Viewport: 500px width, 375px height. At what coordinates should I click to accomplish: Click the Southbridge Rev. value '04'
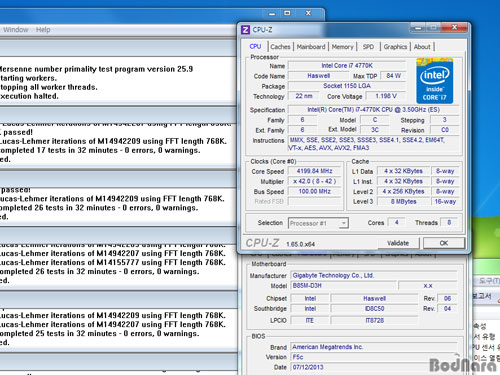coord(447,309)
